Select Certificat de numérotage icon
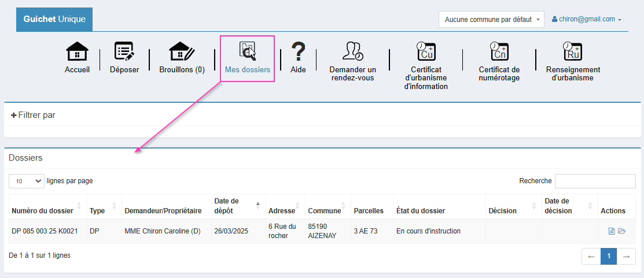Image resolution: width=644 pixels, height=278 pixels. coord(499,51)
